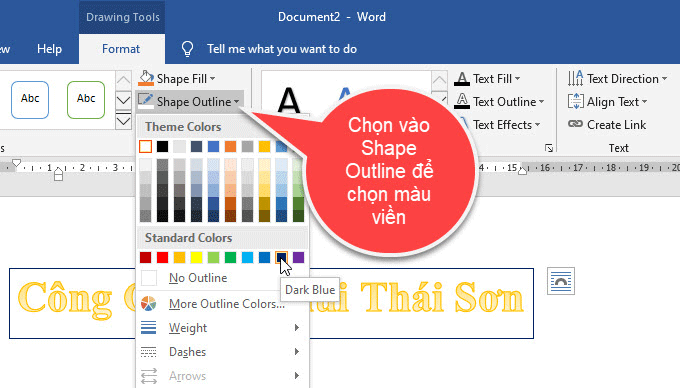The height and width of the screenshot is (388, 680).
Task: Pick the orange theme color swatch
Action: tap(231, 147)
